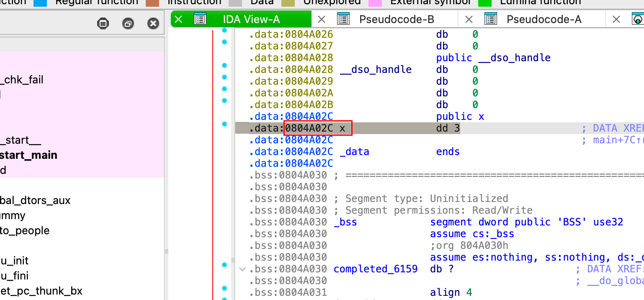Collapse the chevron beside completed_6159

click(x=242, y=269)
